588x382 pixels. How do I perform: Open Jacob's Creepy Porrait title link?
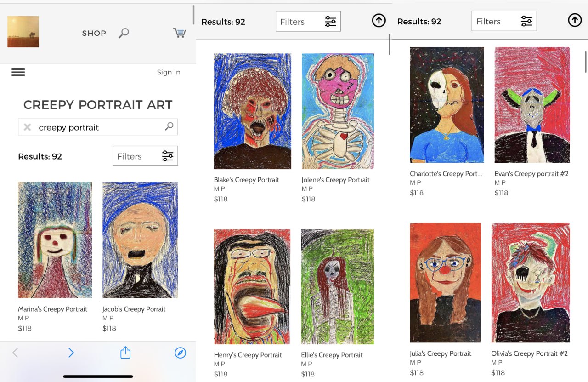click(x=134, y=309)
